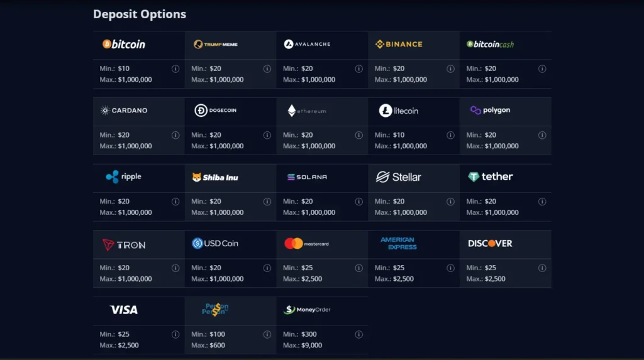
Task: Click the Deposit Options heading
Action: (140, 14)
